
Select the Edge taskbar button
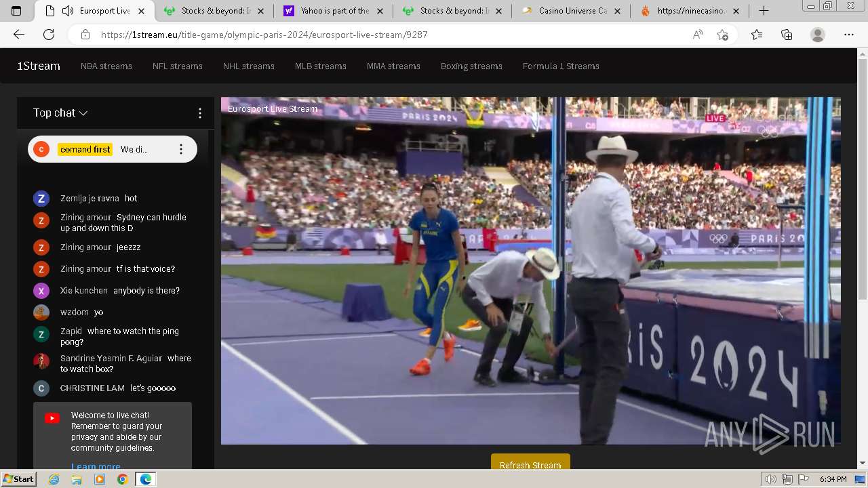pyautogui.click(x=146, y=479)
